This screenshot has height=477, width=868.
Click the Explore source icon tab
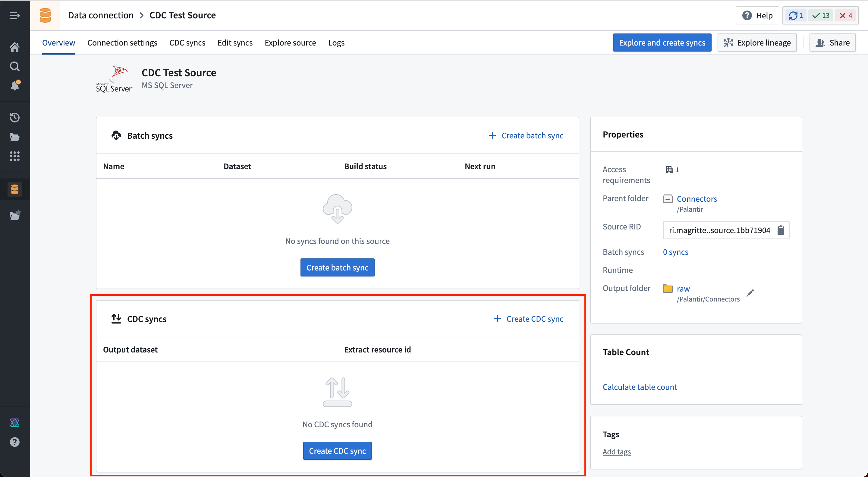290,42
